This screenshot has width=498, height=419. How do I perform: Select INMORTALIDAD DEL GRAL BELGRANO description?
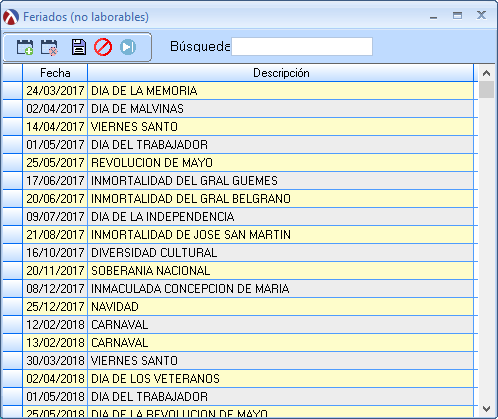pos(280,199)
